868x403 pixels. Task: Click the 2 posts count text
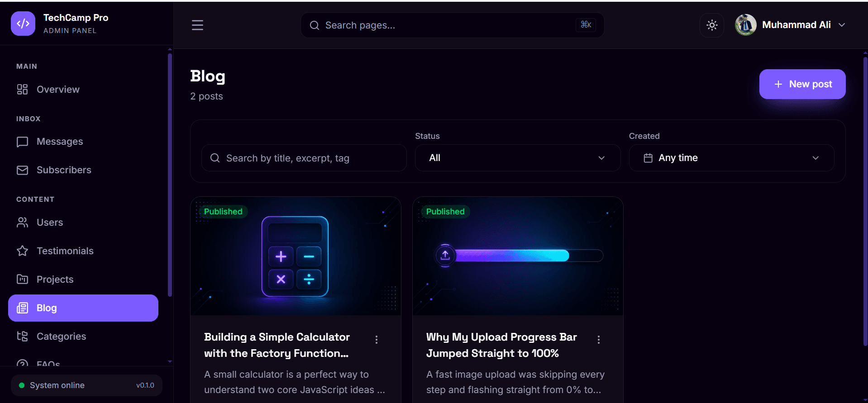tap(206, 96)
